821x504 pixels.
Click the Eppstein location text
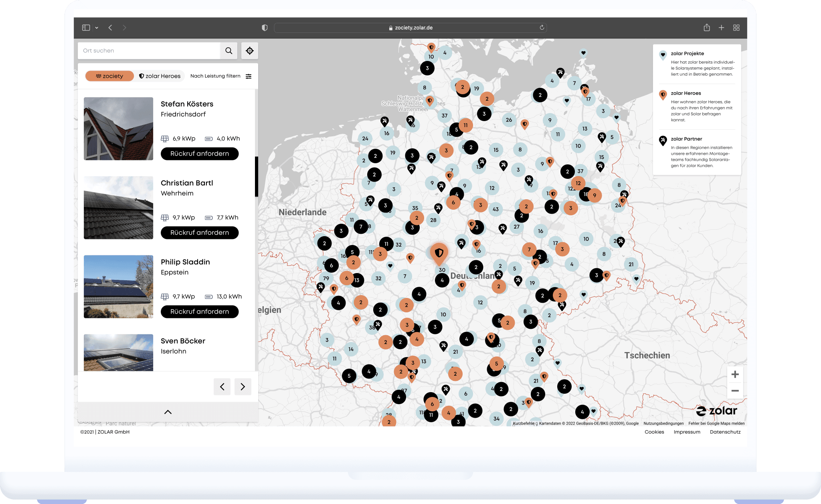tap(174, 272)
